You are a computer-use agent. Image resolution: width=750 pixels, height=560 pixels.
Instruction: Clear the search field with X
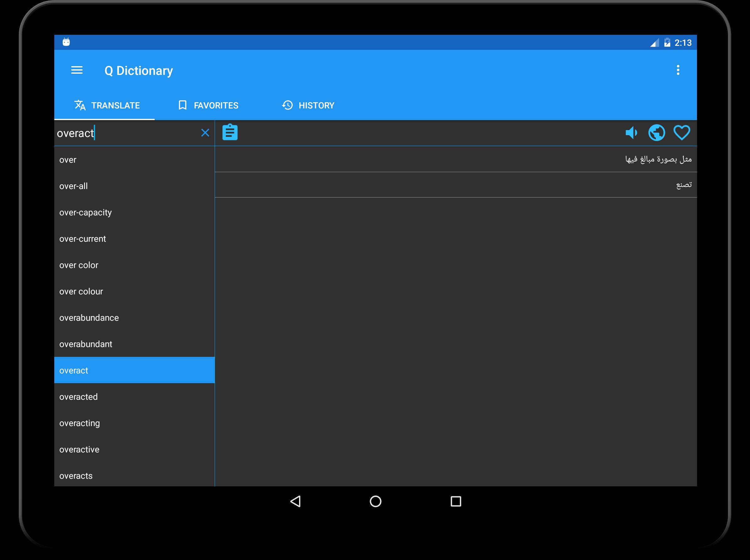pyautogui.click(x=205, y=133)
